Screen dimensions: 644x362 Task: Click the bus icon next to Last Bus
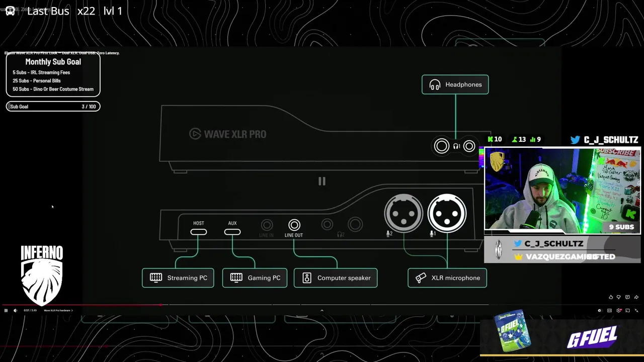click(x=10, y=11)
